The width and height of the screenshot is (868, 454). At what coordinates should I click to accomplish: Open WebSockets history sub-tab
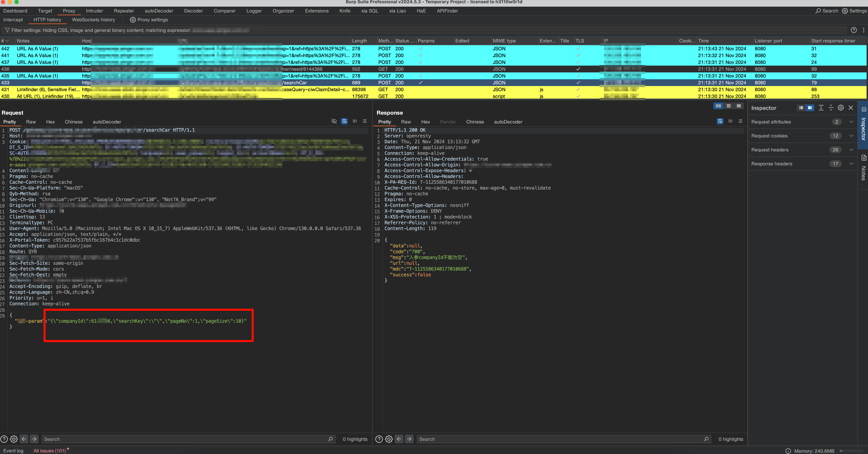pyautogui.click(x=93, y=20)
